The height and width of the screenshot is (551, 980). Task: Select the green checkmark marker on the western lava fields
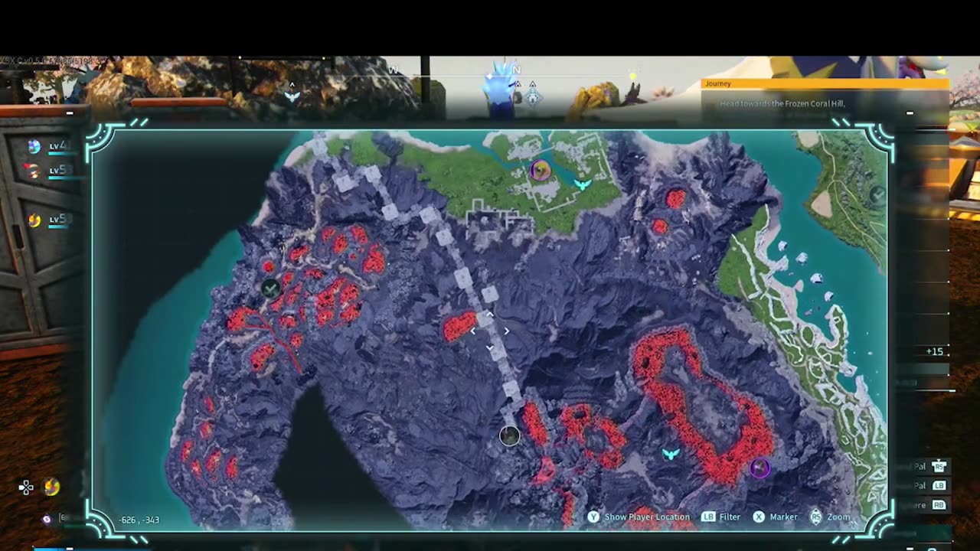tap(270, 289)
